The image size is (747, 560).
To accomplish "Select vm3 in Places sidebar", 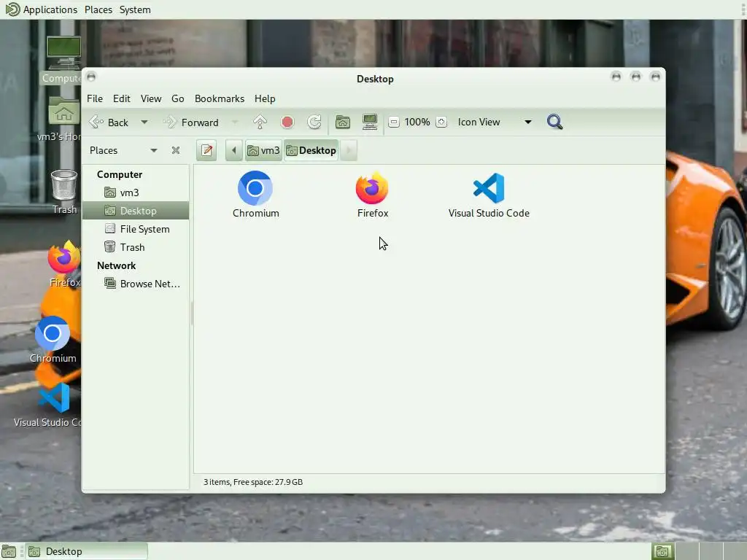I will click(x=136, y=192).
